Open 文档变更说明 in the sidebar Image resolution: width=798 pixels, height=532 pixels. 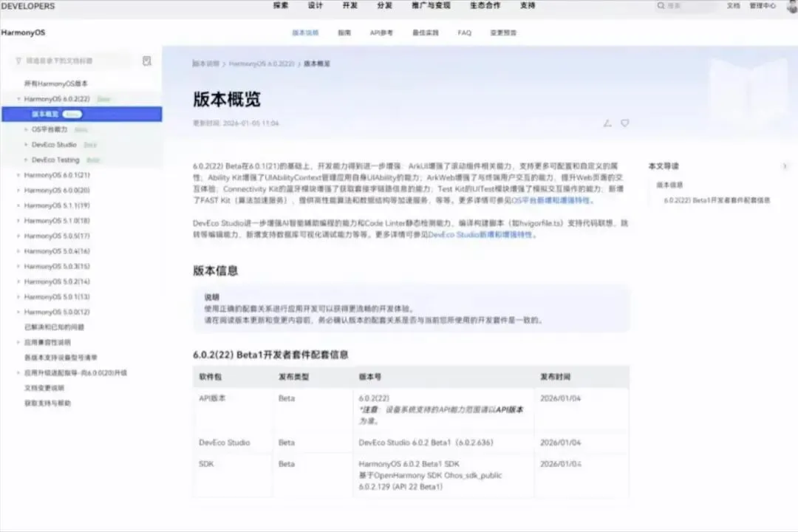coord(44,388)
